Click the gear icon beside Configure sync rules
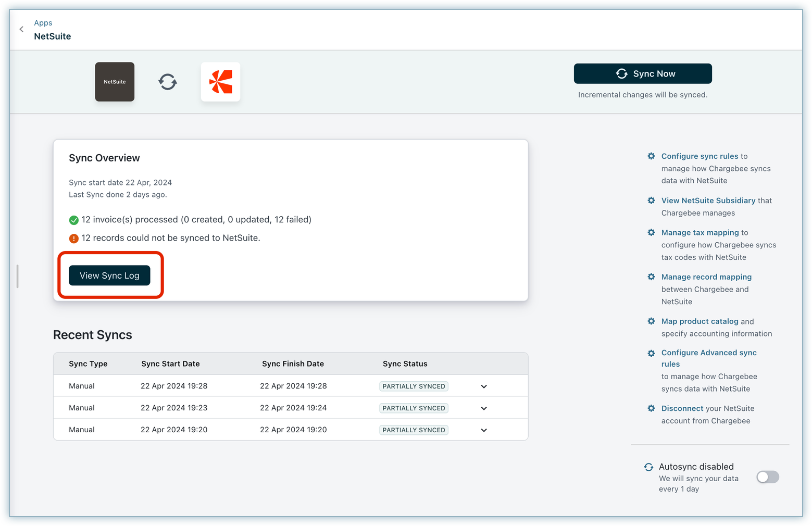The width and height of the screenshot is (812, 526). point(651,156)
